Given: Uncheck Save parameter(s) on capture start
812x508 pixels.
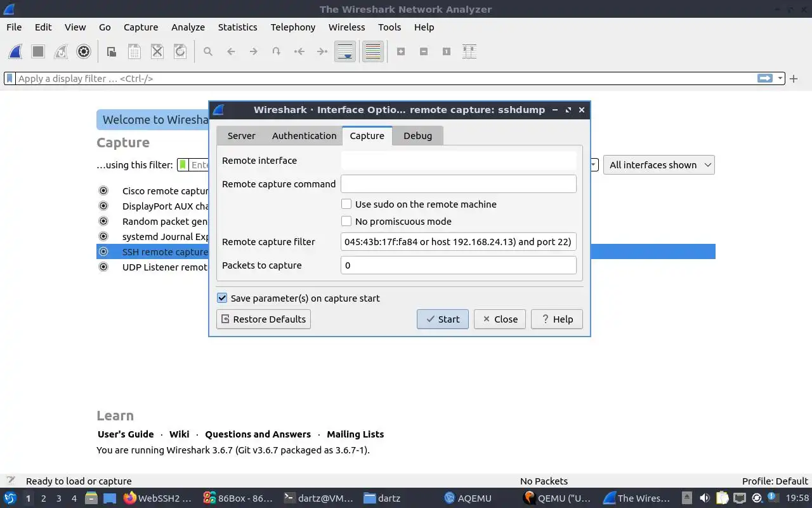Looking at the screenshot, I should coord(222,298).
